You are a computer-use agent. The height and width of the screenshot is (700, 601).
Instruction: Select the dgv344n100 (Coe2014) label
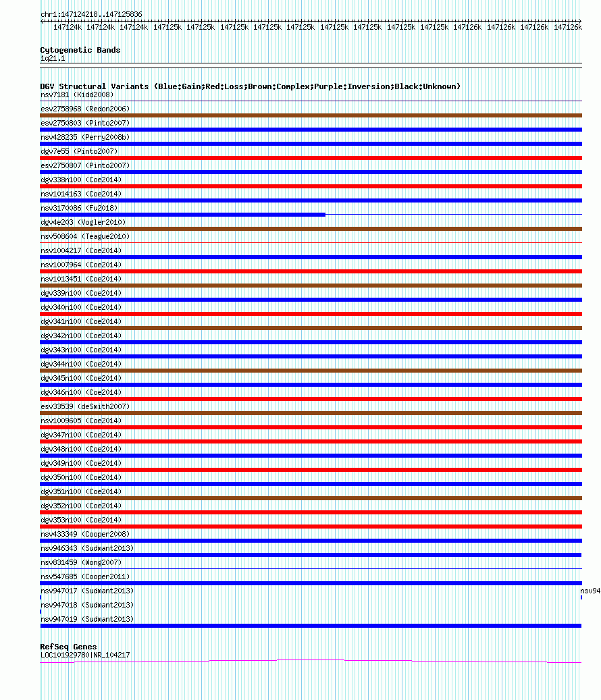coord(81,364)
